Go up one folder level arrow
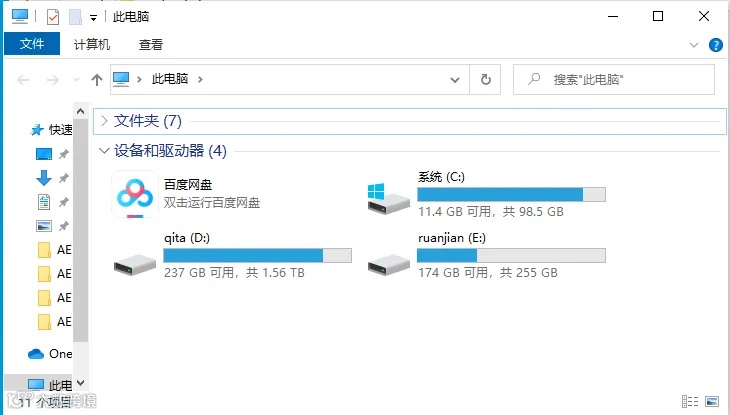 pos(97,80)
